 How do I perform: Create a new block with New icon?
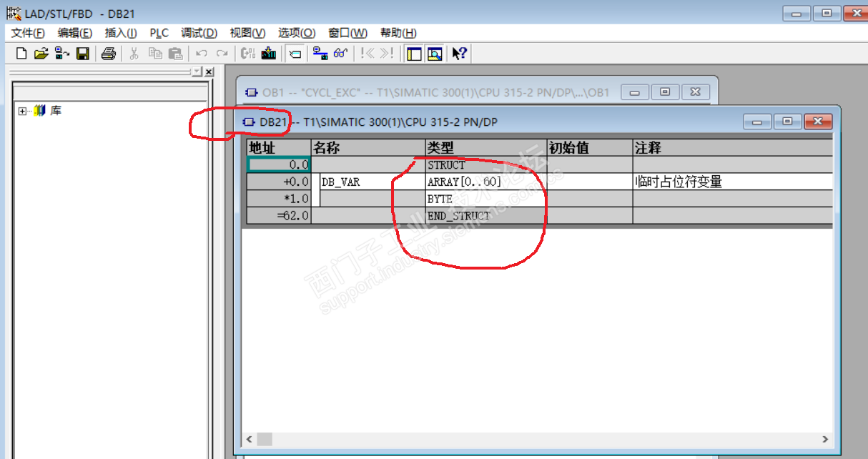click(x=21, y=54)
